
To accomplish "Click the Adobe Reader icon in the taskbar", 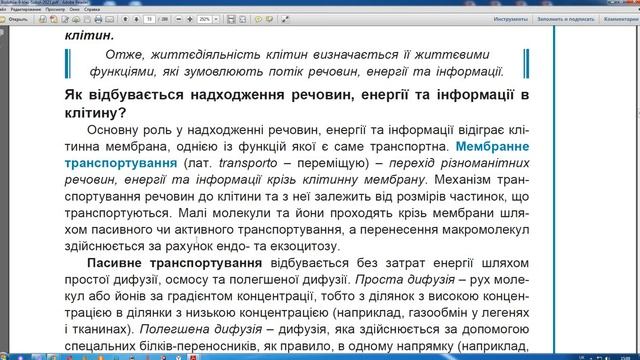I will point(194,358).
